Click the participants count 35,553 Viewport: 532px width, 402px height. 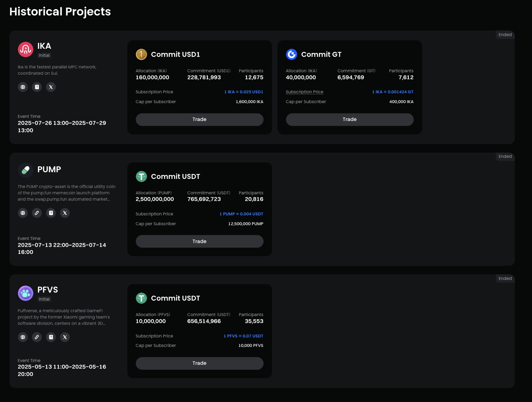point(254,321)
